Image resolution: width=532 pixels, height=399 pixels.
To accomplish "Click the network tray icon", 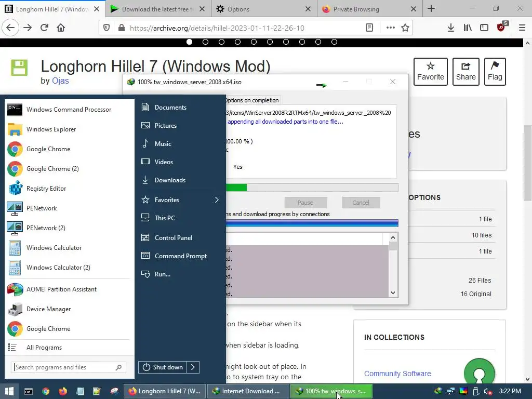I will click(x=451, y=391).
